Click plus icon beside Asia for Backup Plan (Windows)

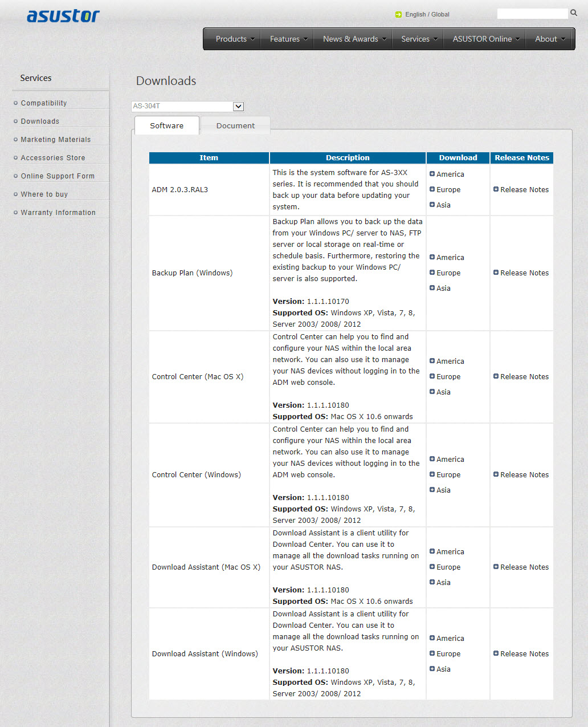click(432, 288)
